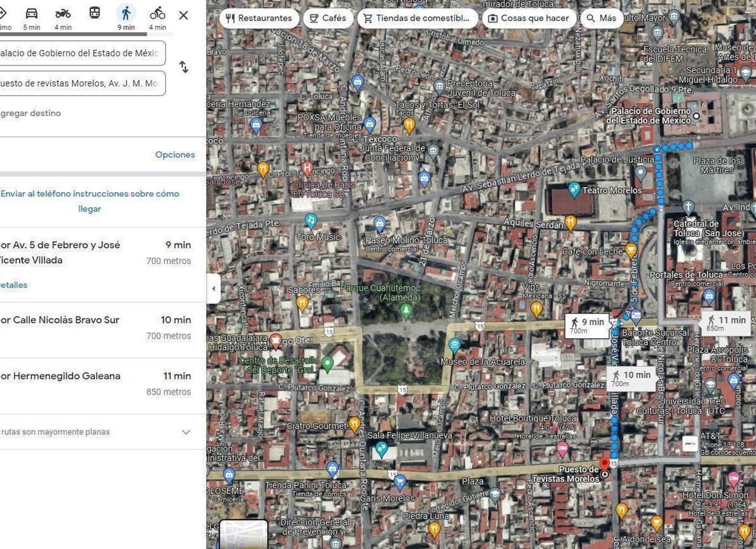Click the Piedra Luna restaurant pin

click(434, 529)
